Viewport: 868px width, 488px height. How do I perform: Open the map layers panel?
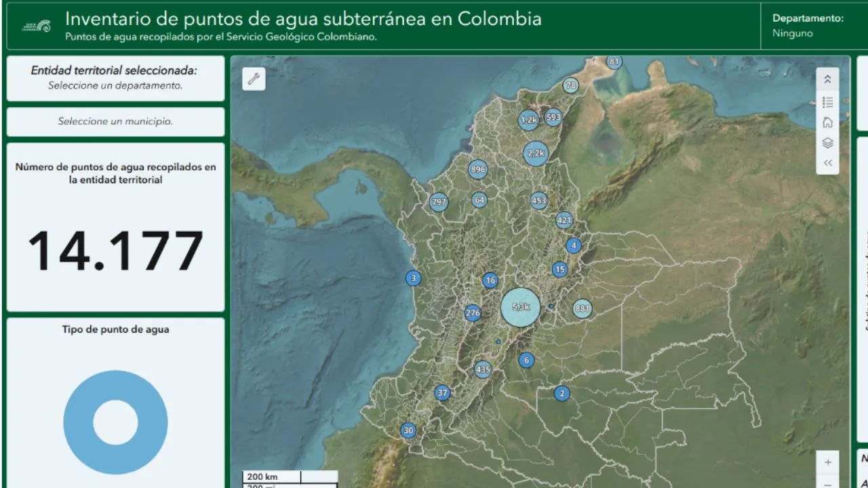(x=827, y=143)
